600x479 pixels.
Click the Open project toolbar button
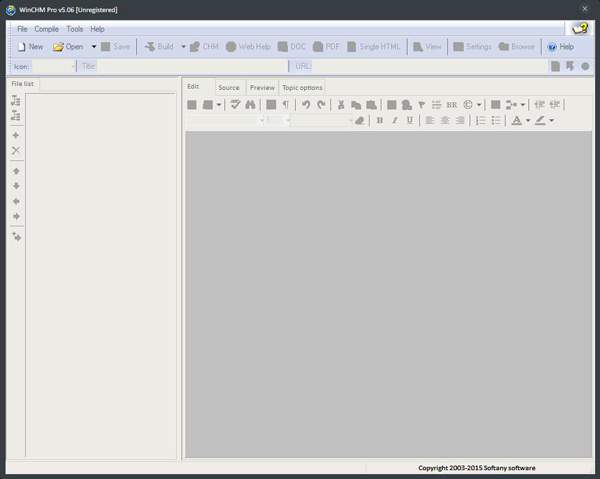68,47
